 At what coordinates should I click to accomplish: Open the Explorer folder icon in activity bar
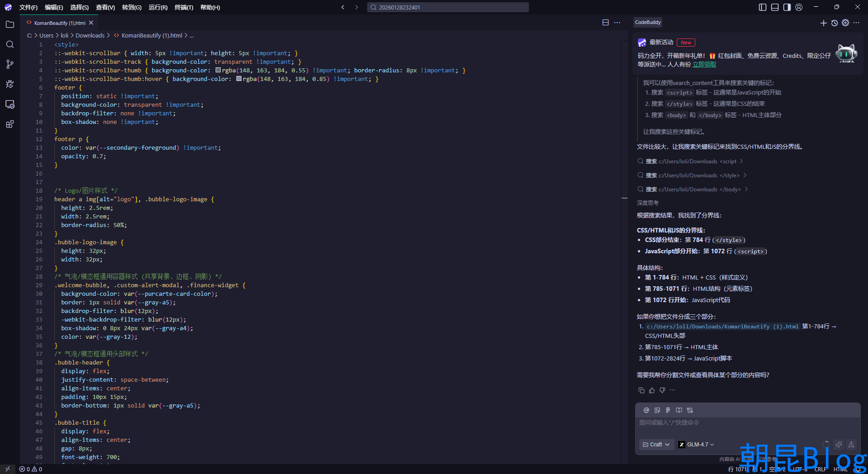click(9, 24)
